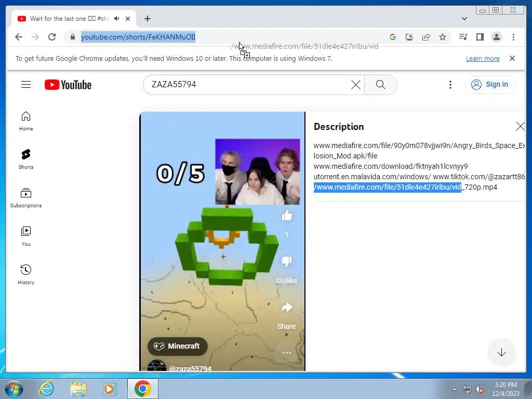Expand the tab search chevron
The width and height of the screenshot is (532, 399).
[464, 19]
